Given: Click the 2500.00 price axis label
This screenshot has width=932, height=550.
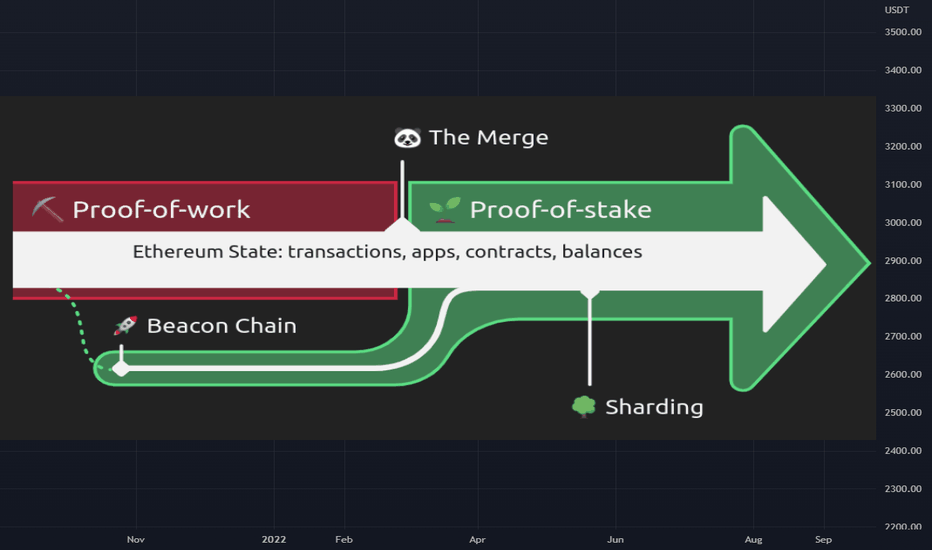Looking at the screenshot, I should coord(903,413).
